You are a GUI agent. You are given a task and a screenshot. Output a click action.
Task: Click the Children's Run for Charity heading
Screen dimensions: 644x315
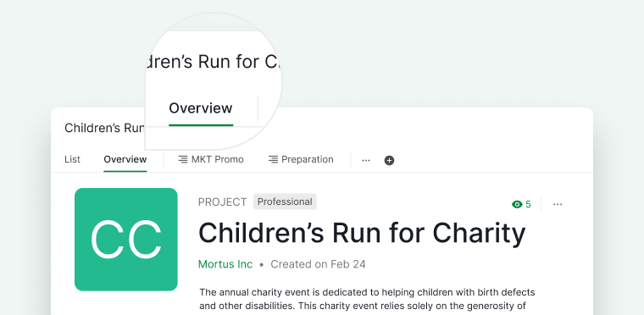362,233
